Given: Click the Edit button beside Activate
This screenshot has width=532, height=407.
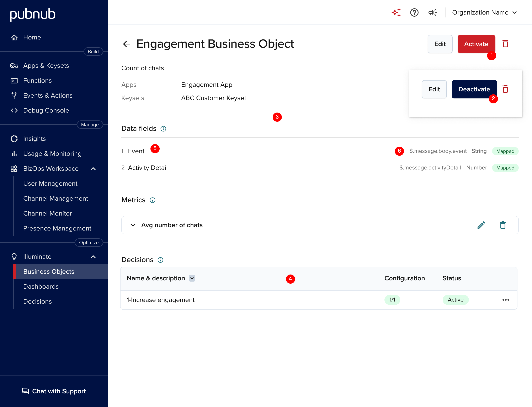Looking at the screenshot, I should click(x=440, y=44).
